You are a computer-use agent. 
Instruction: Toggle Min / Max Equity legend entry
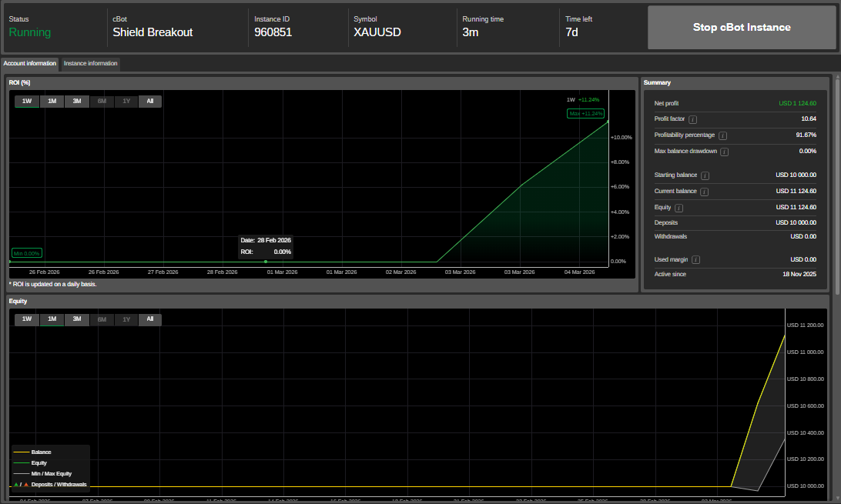pos(51,474)
